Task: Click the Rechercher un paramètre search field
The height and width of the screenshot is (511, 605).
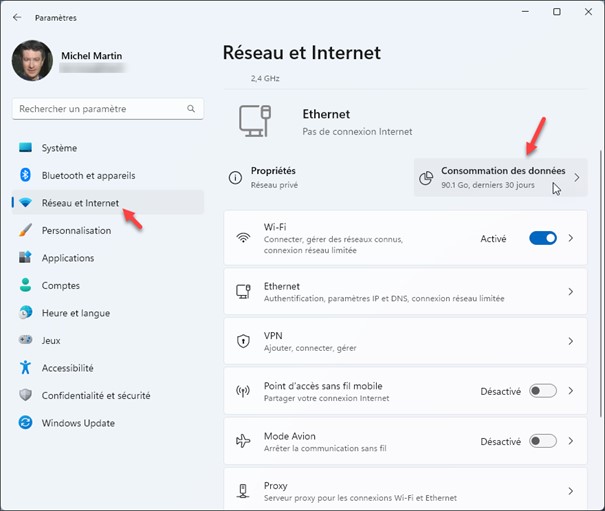Action: pos(98,109)
